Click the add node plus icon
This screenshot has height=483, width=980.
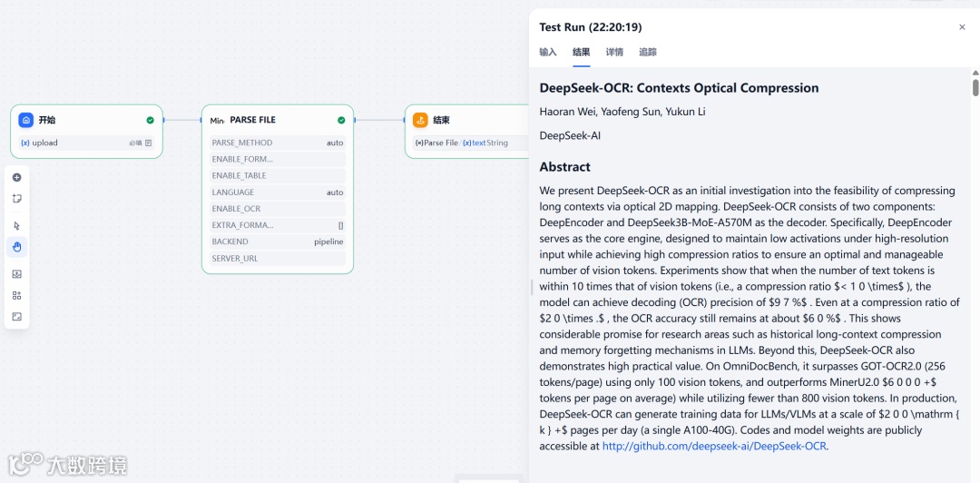coord(17,178)
